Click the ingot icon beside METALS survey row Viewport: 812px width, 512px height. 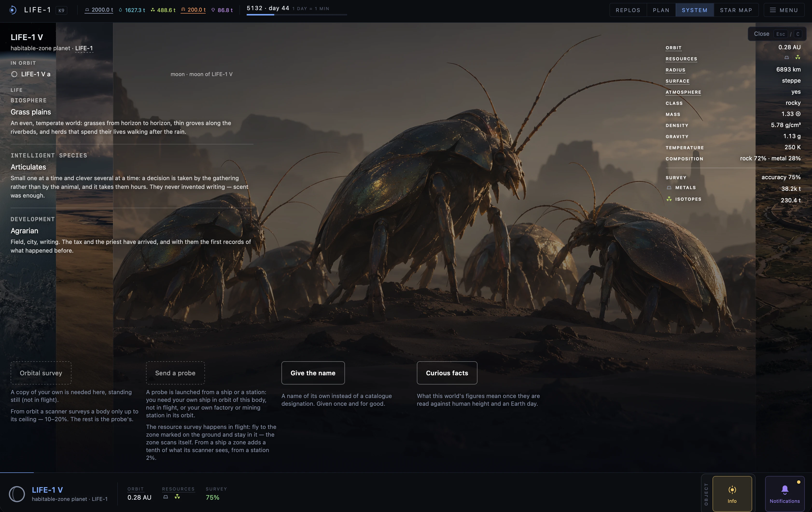pyautogui.click(x=669, y=187)
